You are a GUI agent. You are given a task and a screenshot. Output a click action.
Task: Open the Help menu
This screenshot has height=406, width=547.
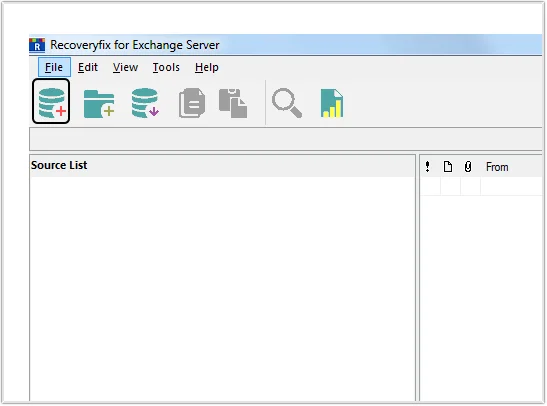[207, 67]
